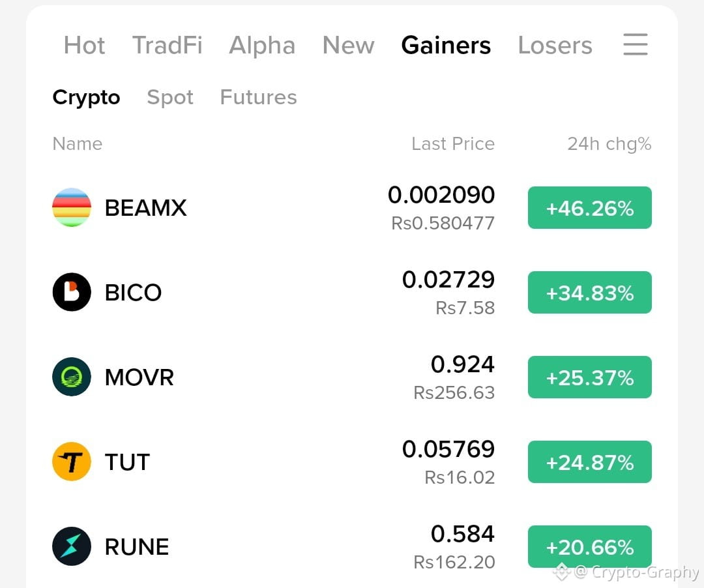The width and height of the screenshot is (704, 588).
Task: Tap the BEAMX coin icon
Action: point(72,207)
